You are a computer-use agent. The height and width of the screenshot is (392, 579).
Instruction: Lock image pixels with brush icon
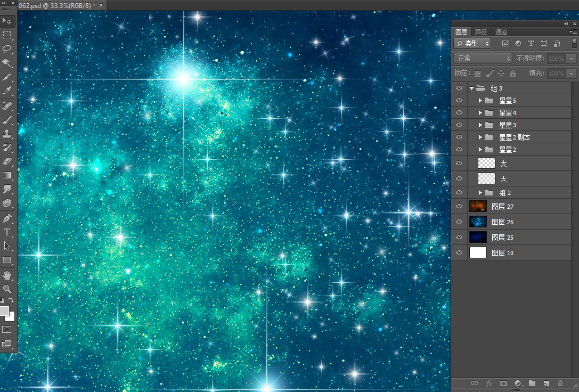coord(490,73)
